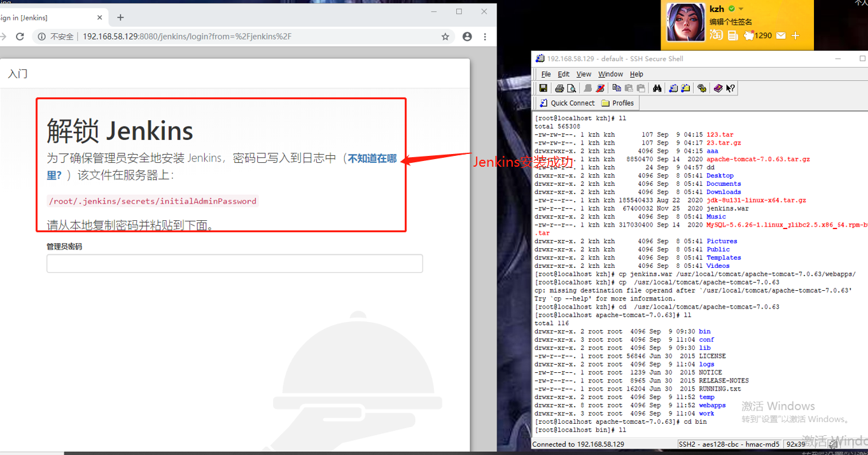Click 'Connected to 192.168.58.129' status text

pos(578,444)
